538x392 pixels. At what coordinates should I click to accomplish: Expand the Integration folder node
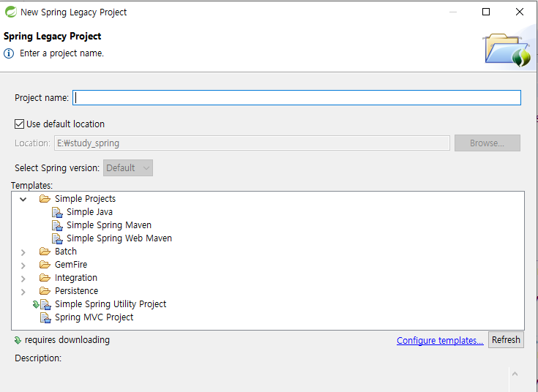(x=23, y=279)
